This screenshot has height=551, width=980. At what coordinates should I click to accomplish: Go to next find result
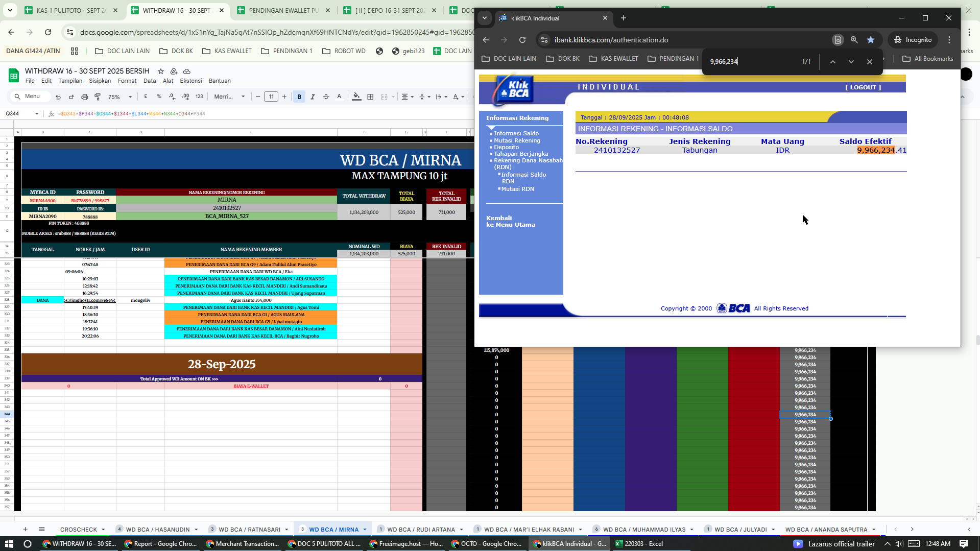[x=851, y=62]
